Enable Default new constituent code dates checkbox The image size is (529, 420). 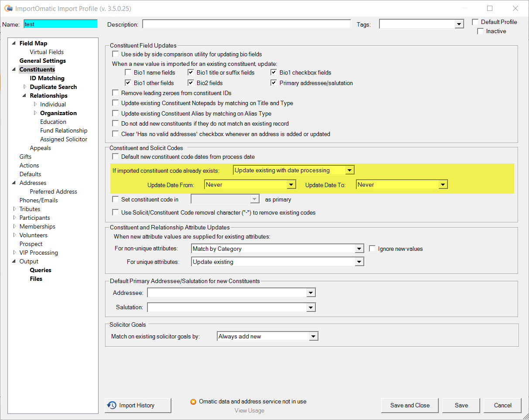(116, 157)
